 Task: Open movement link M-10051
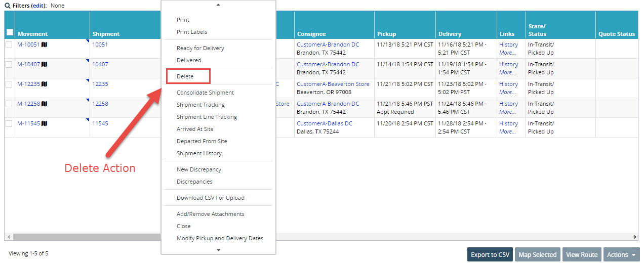pyautogui.click(x=28, y=45)
